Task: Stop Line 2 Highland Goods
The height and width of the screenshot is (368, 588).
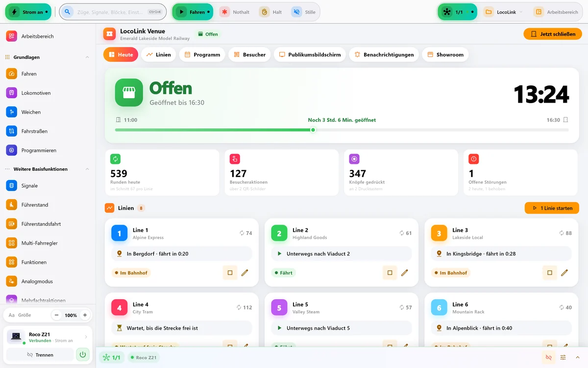Action: click(x=390, y=273)
